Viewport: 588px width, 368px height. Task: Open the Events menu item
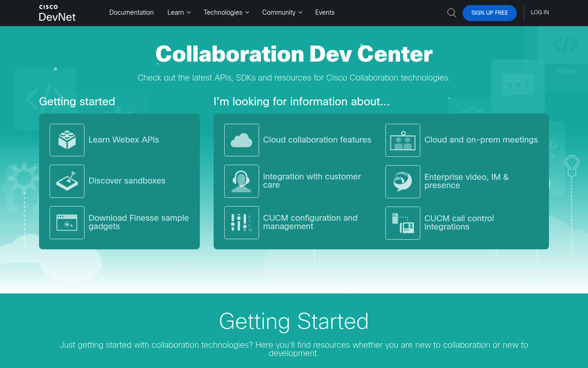click(325, 12)
